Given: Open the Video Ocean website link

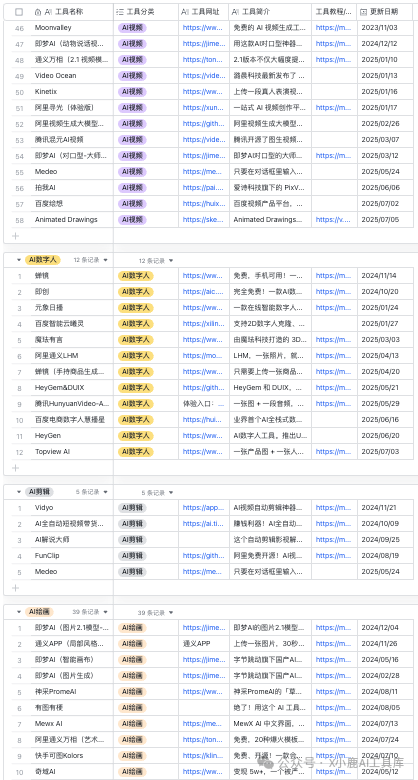Looking at the screenshot, I should tap(203, 76).
